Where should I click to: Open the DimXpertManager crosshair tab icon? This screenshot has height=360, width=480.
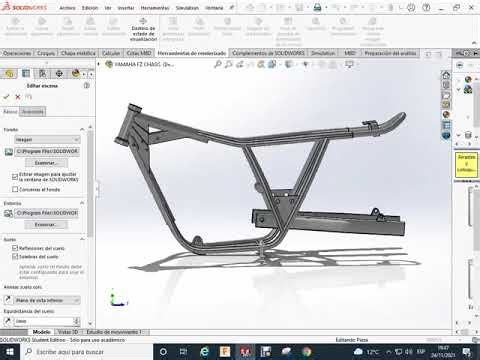pyautogui.click(x=59, y=73)
